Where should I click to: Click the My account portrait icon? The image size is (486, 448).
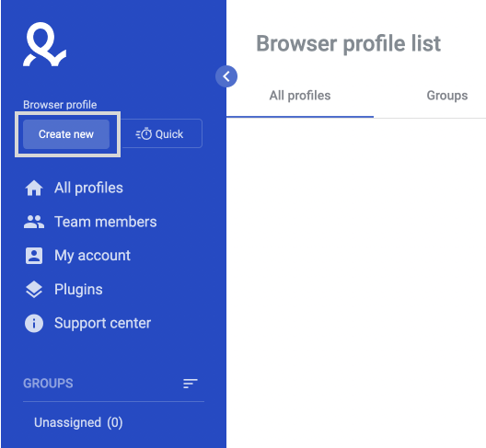tap(34, 256)
